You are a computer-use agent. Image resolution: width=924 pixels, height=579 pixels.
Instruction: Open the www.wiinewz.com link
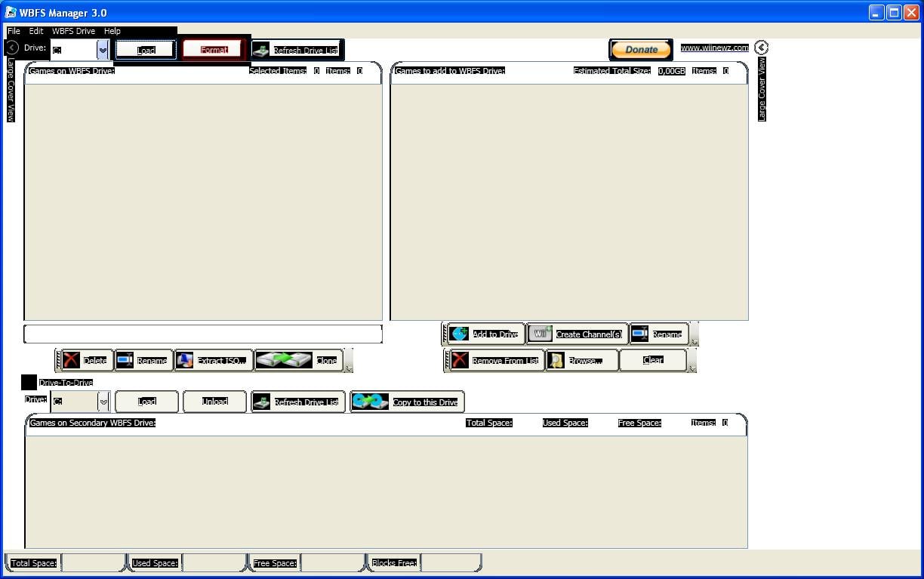coord(714,48)
